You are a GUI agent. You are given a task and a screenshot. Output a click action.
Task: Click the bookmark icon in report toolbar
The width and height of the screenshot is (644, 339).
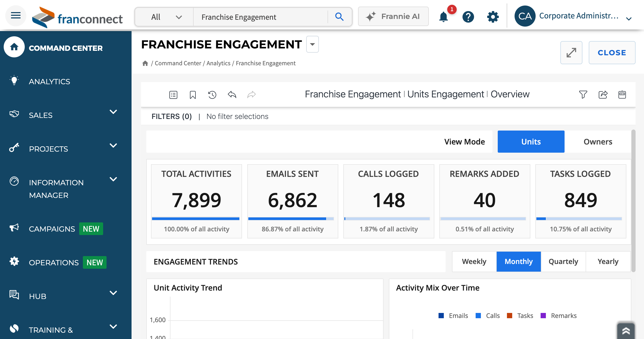(x=193, y=95)
